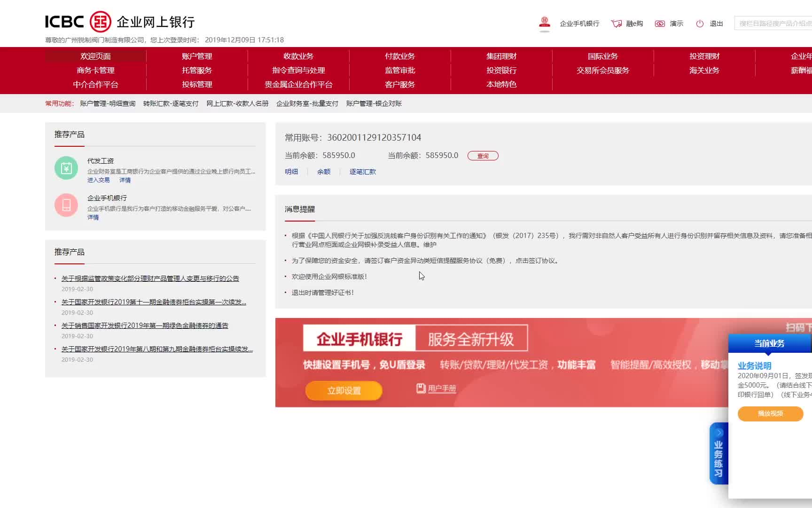Open the 监管审批 menu

click(x=400, y=70)
